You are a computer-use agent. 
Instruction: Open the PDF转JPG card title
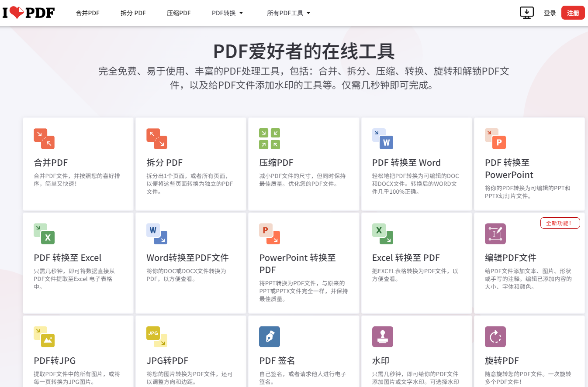point(55,361)
